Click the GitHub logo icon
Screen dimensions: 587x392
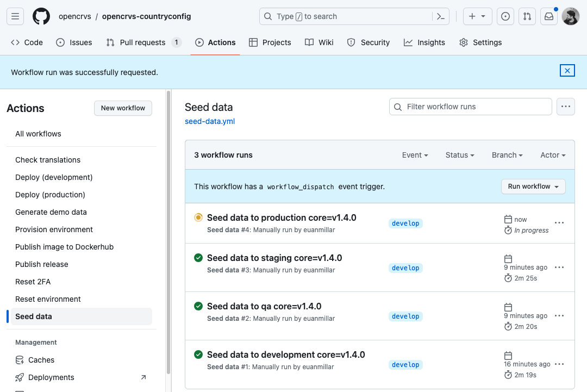pos(41,16)
